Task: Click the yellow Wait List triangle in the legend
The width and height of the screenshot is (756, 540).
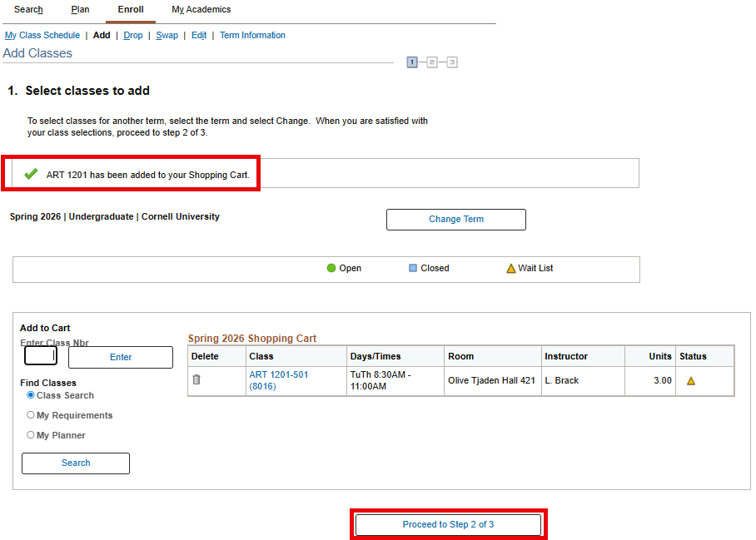Action: coord(511,268)
